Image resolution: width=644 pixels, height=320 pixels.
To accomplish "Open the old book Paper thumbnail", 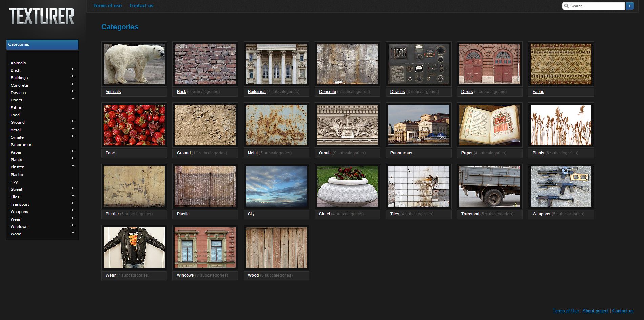I will (x=490, y=125).
